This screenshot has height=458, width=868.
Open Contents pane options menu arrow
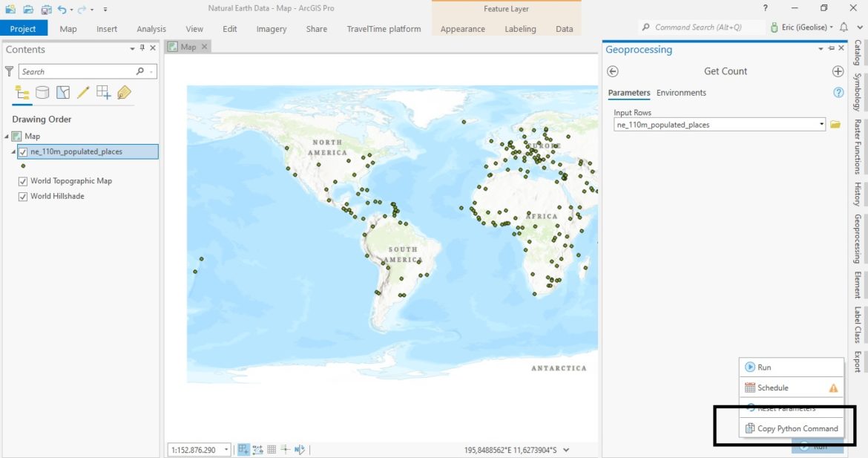pos(132,49)
